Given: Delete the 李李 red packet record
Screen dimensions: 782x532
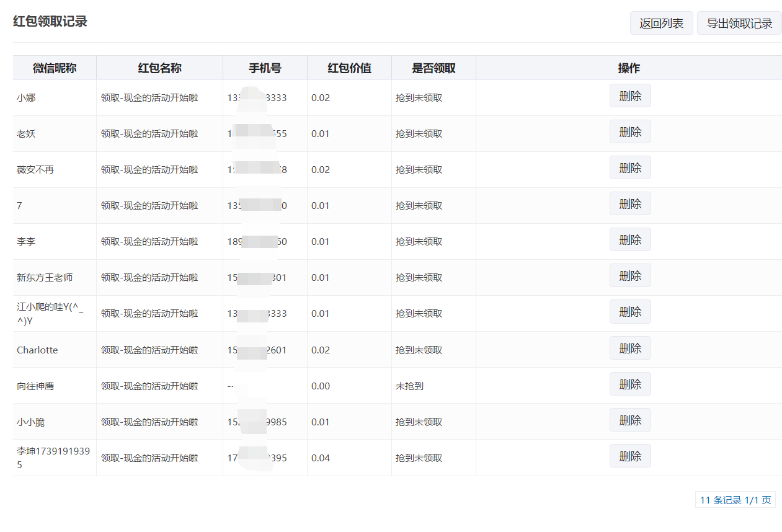Looking at the screenshot, I should [x=630, y=240].
